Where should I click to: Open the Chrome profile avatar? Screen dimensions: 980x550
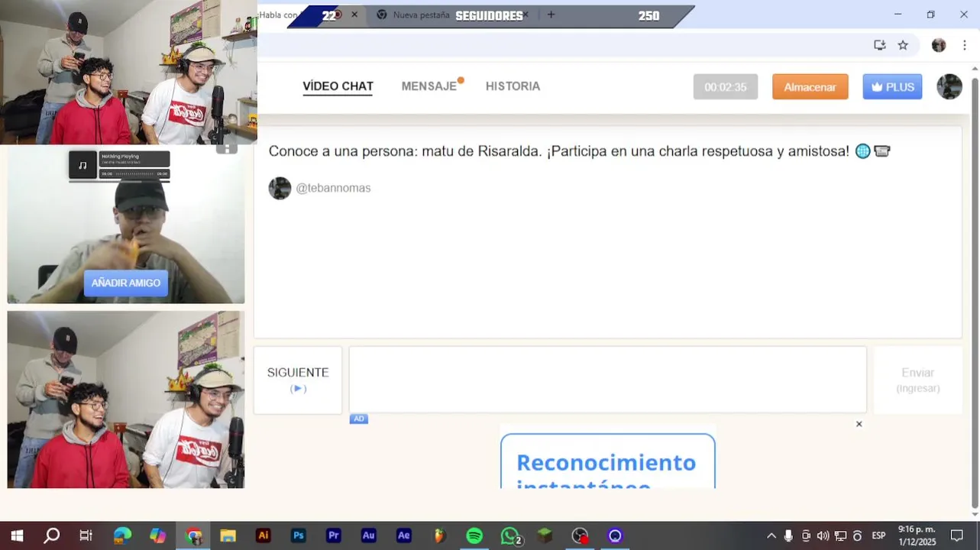(x=939, y=45)
